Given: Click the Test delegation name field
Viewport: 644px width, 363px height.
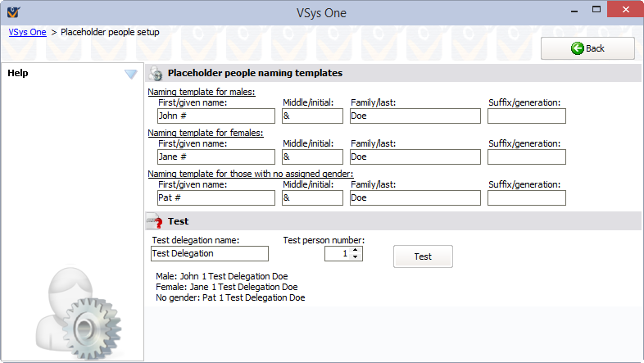Looking at the screenshot, I should (210, 254).
